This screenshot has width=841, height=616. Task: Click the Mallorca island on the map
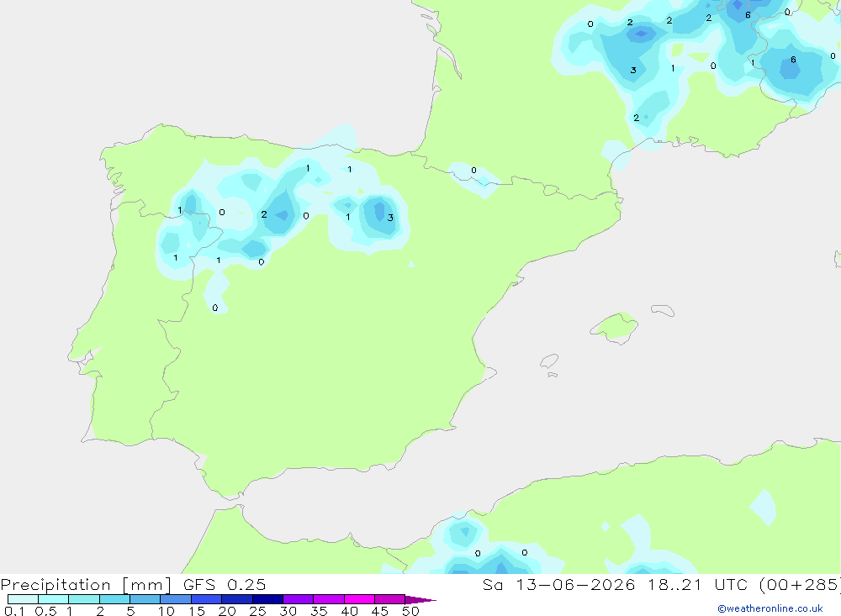616,327
